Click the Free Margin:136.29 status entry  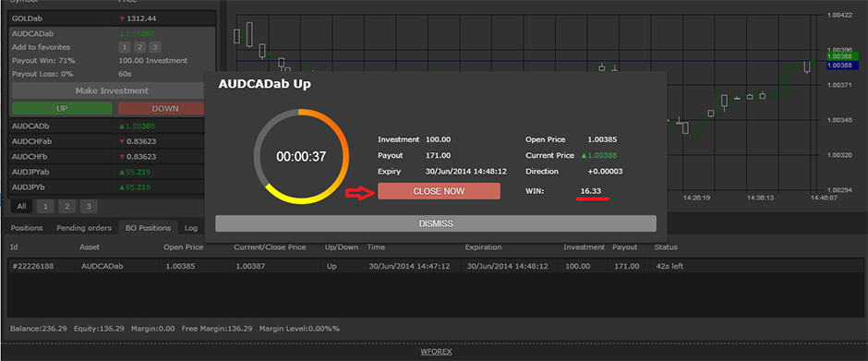[217, 329]
